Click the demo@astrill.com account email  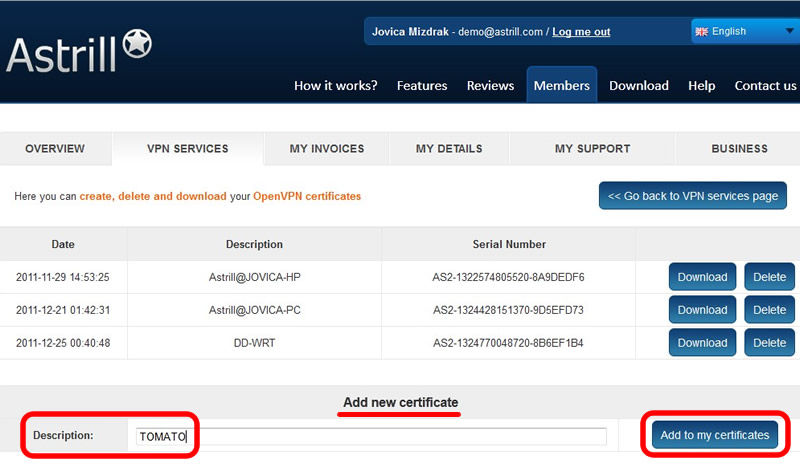click(501, 32)
